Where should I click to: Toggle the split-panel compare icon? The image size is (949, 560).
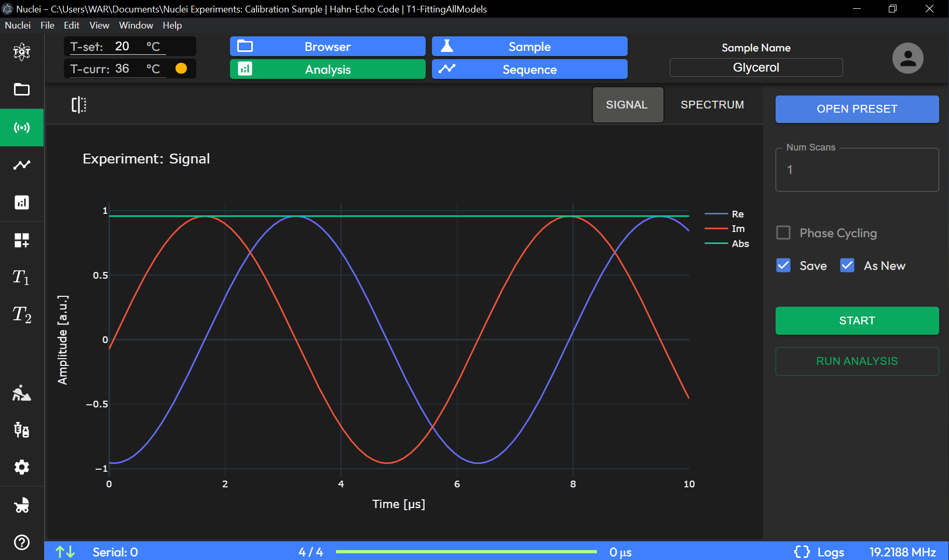click(79, 105)
